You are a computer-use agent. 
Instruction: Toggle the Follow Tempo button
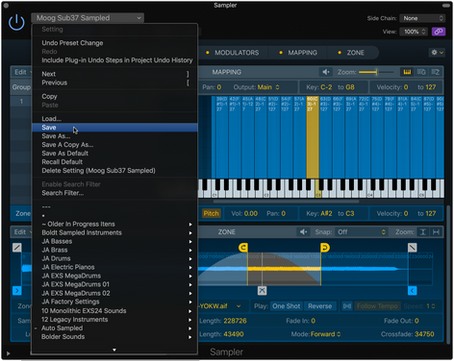(377, 306)
